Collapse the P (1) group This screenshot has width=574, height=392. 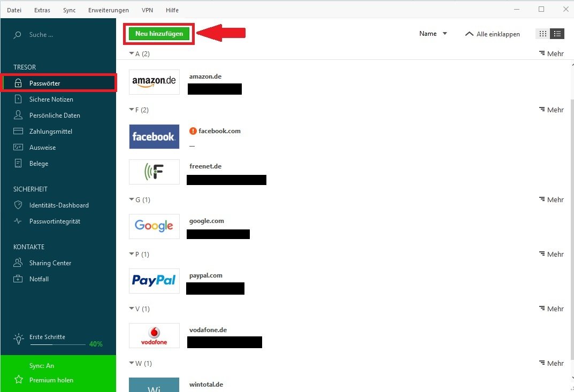[139, 254]
